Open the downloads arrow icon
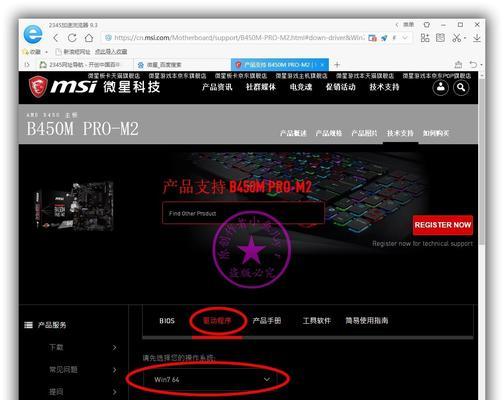 coord(477,38)
